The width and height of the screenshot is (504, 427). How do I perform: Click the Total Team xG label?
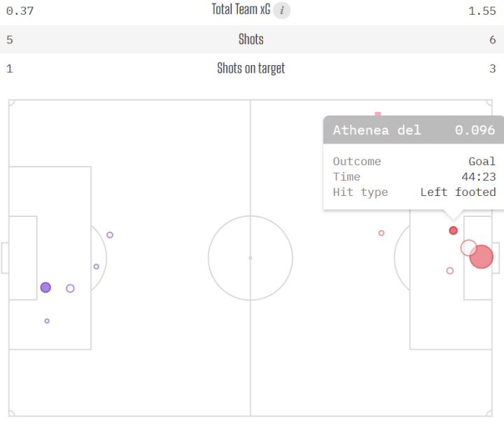click(x=241, y=10)
